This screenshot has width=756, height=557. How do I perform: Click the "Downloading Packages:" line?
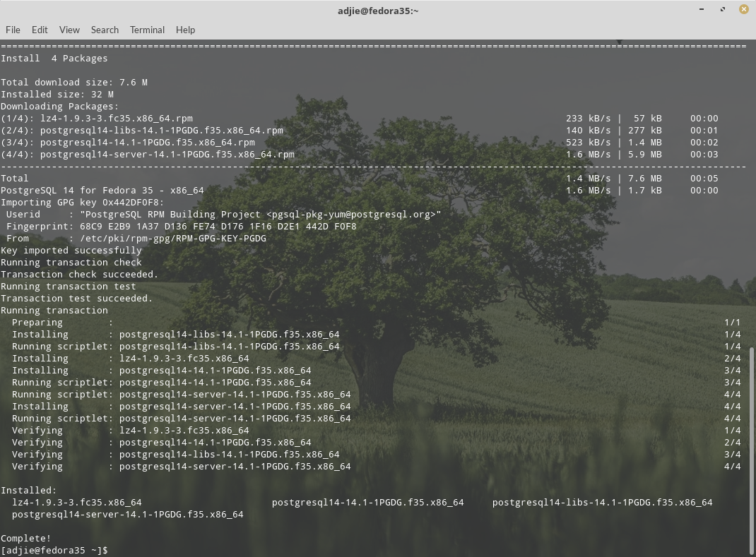[60, 107]
